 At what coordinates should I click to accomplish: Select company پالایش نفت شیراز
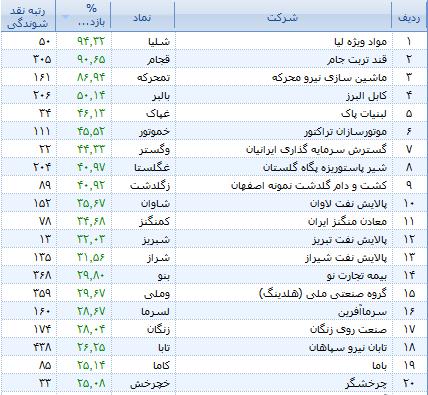click(346, 258)
